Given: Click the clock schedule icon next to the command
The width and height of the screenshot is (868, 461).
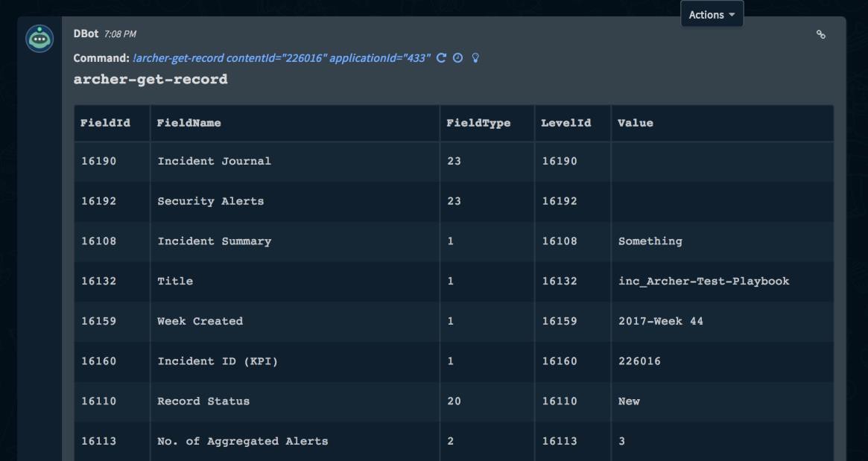Looking at the screenshot, I should point(457,58).
